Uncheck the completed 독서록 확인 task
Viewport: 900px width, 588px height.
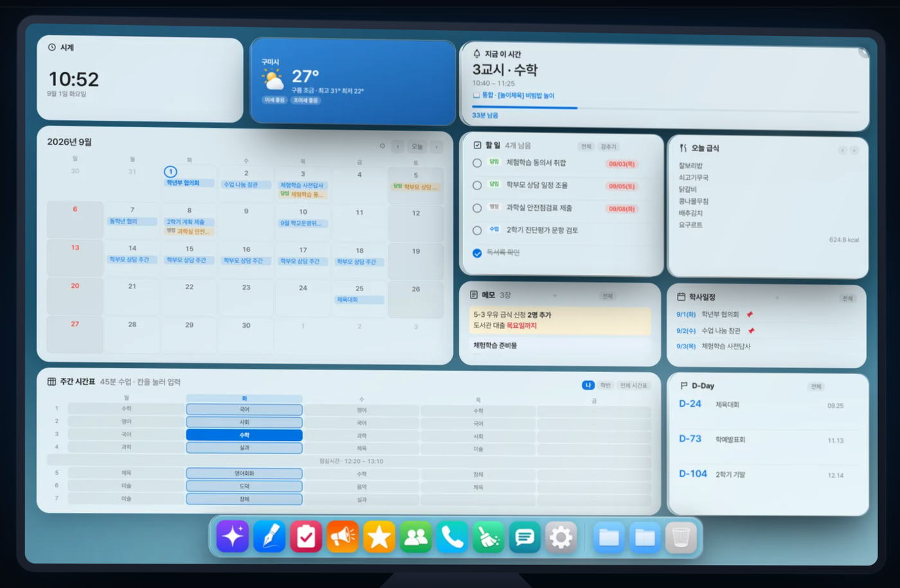(x=477, y=253)
